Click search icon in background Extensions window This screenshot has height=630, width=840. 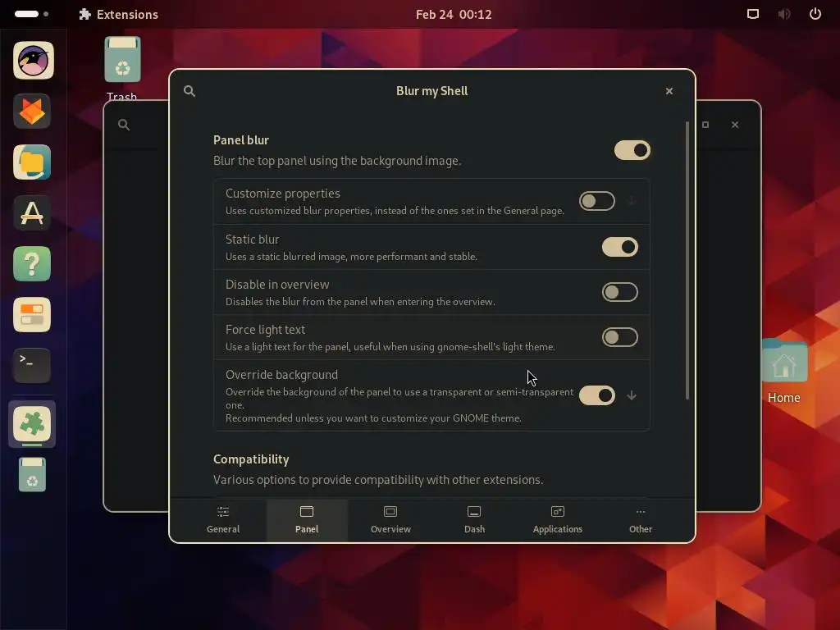tap(124, 125)
